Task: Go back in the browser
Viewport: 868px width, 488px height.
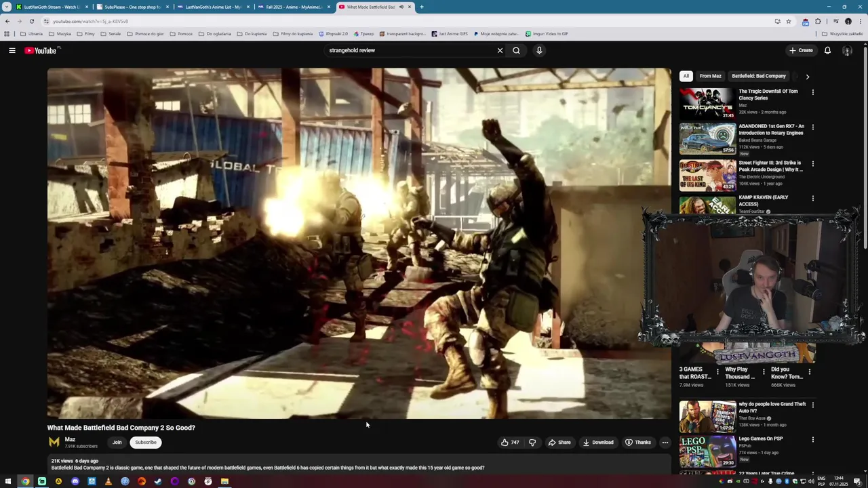Action: pos(7,21)
